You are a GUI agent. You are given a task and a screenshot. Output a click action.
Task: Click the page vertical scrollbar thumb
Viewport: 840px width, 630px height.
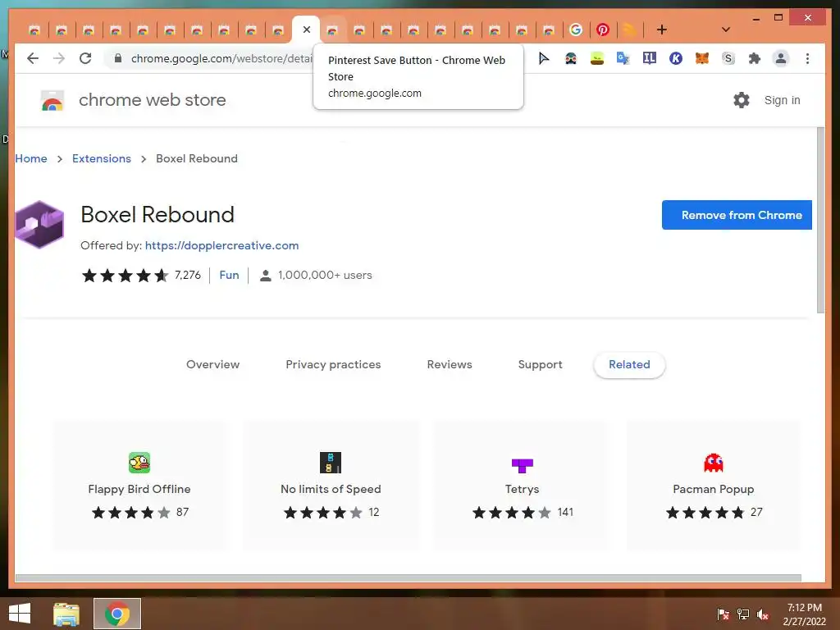820,220
